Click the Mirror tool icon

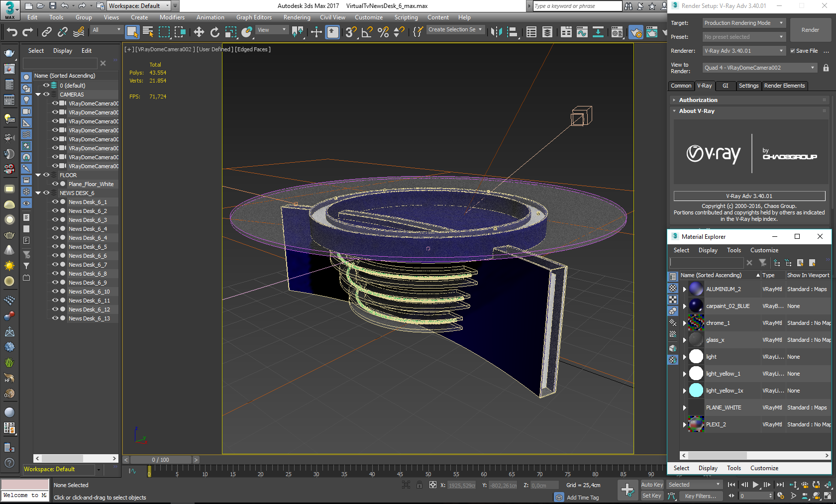click(496, 32)
